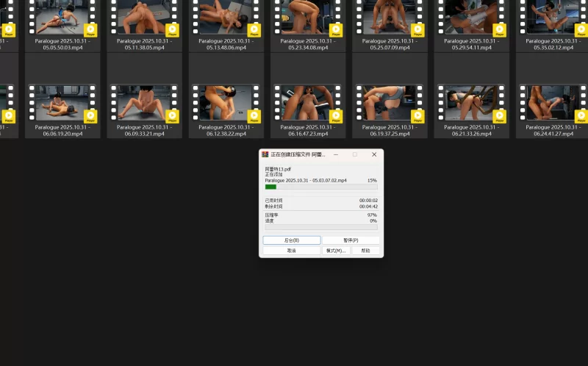Click Player badge on 05.25.07.09.mp4 thumbnail
This screenshot has width=588, height=366.
click(x=417, y=30)
